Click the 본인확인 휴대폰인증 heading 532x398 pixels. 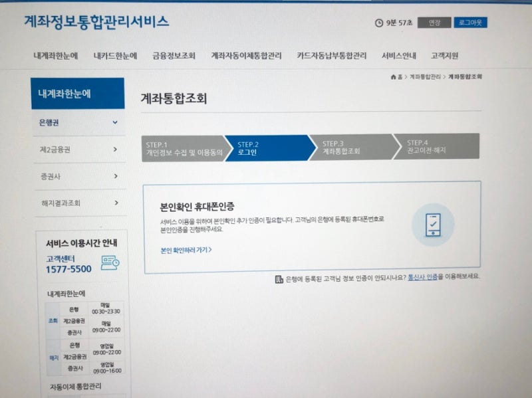pos(197,207)
